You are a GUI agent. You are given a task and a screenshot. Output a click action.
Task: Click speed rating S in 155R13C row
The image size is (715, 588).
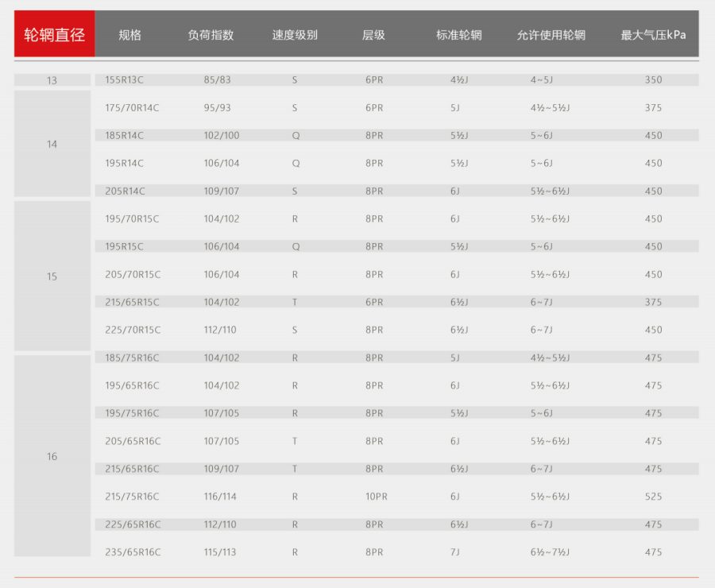pos(295,79)
